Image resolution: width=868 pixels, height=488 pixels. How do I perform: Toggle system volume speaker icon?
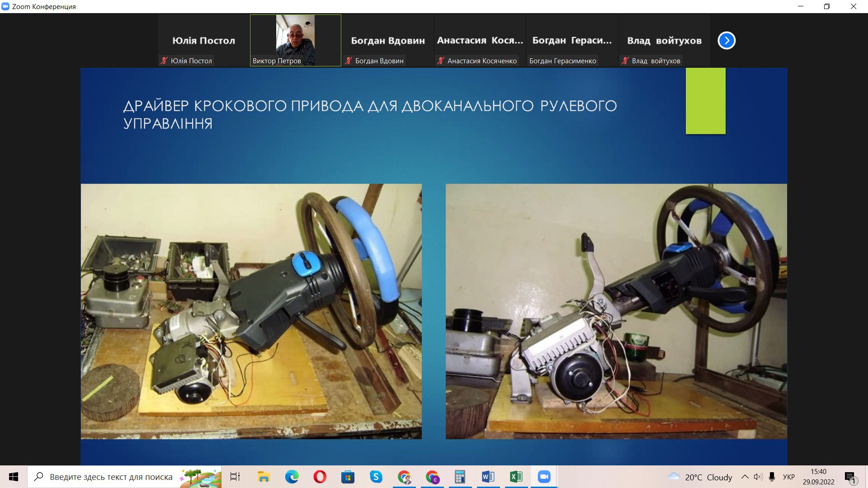click(x=758, y=477)
